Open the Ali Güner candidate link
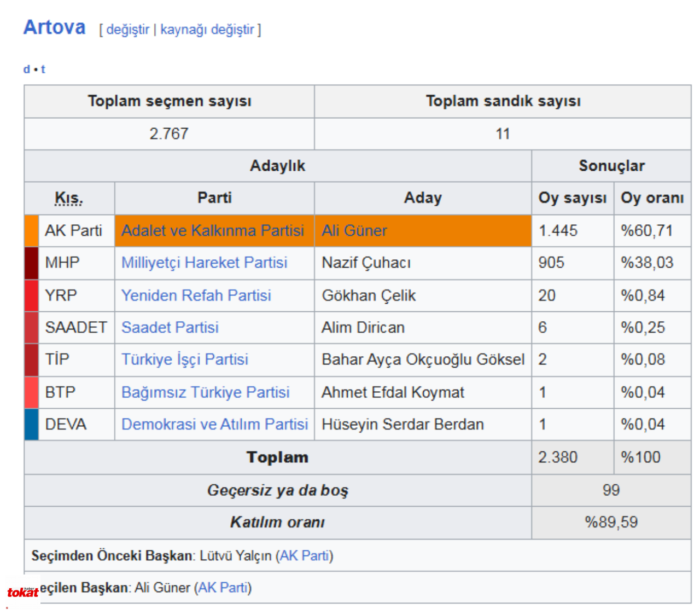The image size is (700, 615). (x=354, y=230)
